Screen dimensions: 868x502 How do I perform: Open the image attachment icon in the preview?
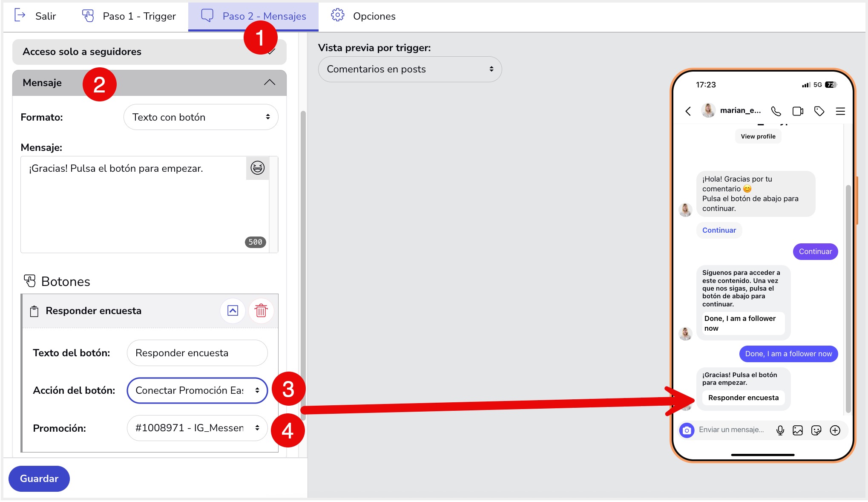pos(798,430)
